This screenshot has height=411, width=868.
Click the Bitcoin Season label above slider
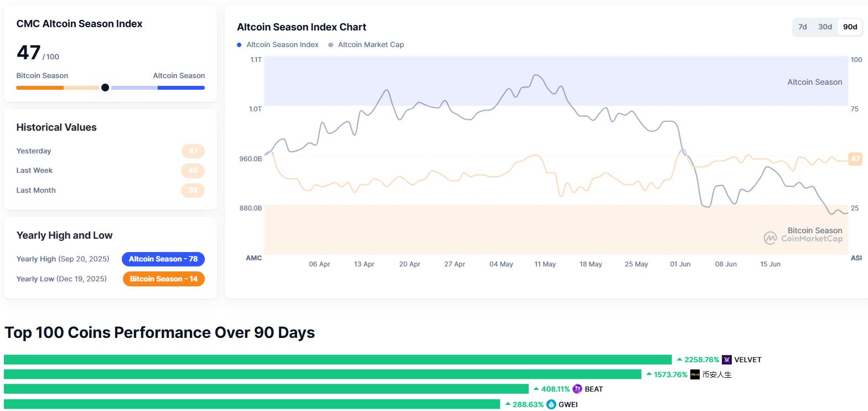coord(42,76)
